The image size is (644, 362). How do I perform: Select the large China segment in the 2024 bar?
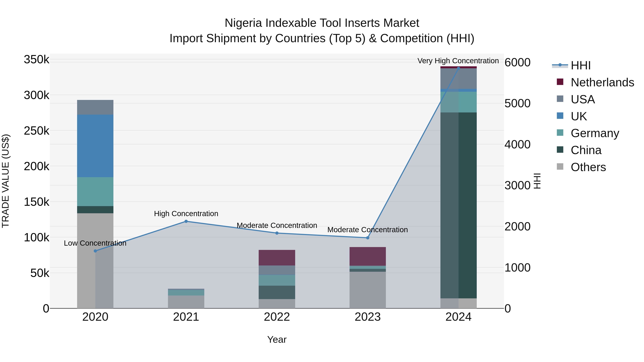click(458, 205)
